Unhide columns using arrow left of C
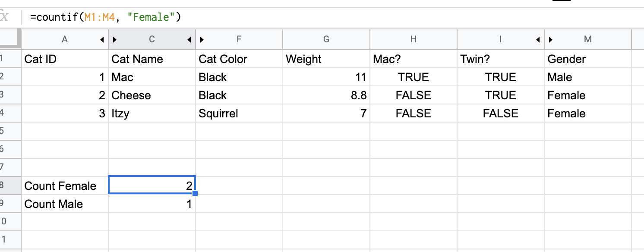The image size is (644, 252). pos(115,40)
